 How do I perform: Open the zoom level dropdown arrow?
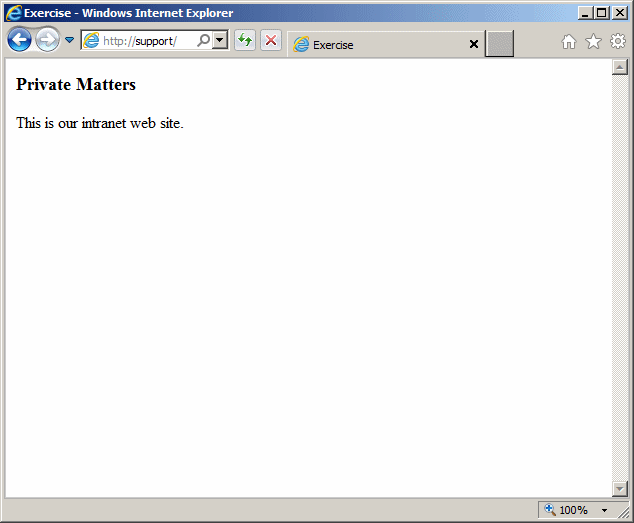(604, 510)
